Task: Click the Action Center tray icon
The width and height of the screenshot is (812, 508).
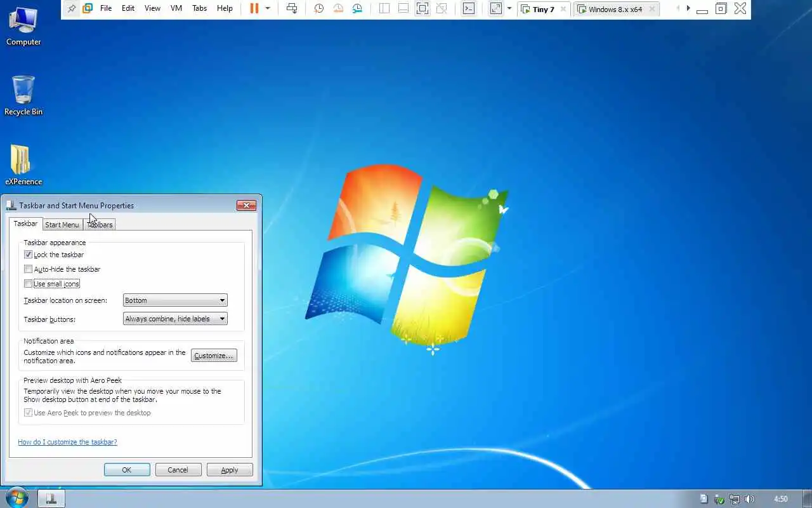Action: tap(704, 499)
